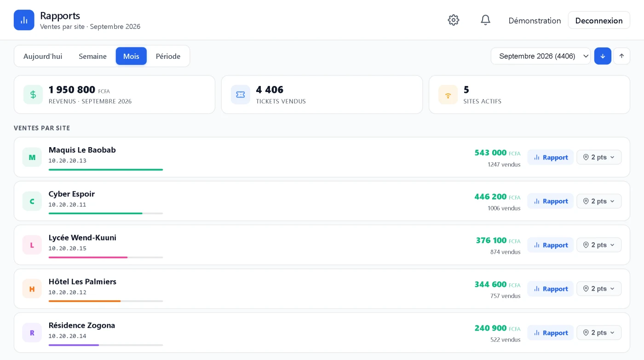
Task: Switch to the Aujourd'hui tab
Action: pyautogui.click(x=43, y=56)
